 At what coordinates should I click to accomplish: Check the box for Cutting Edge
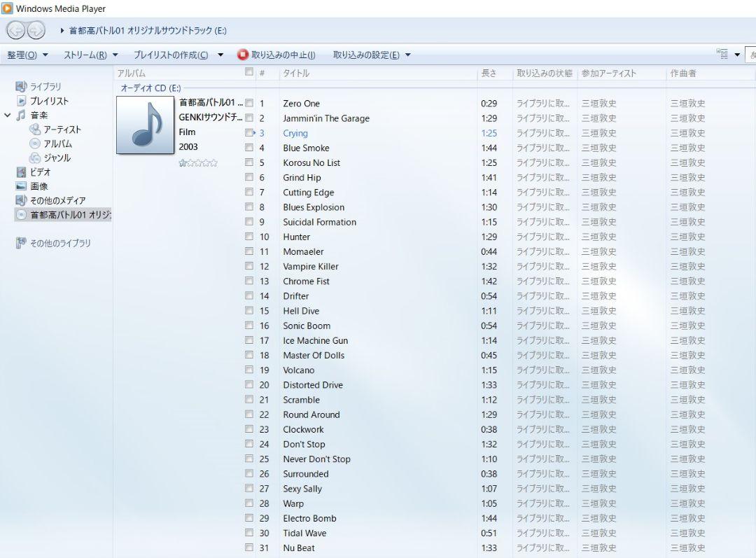248,192
